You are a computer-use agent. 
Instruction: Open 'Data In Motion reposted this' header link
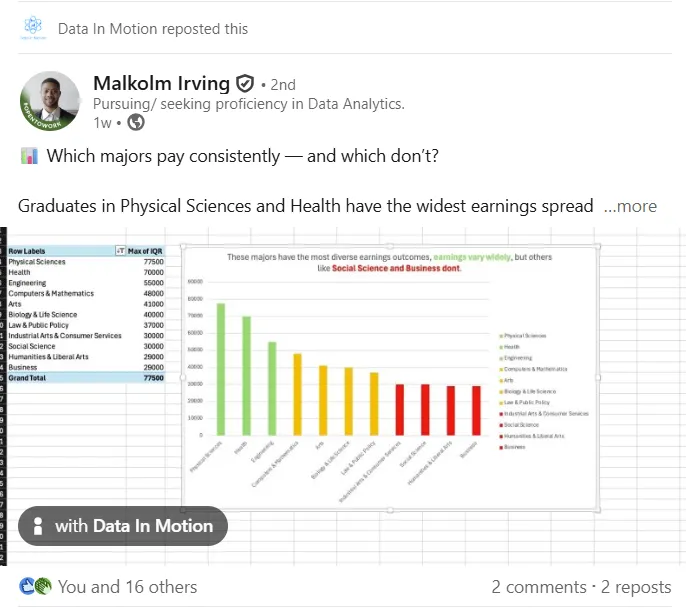[153, 29]
